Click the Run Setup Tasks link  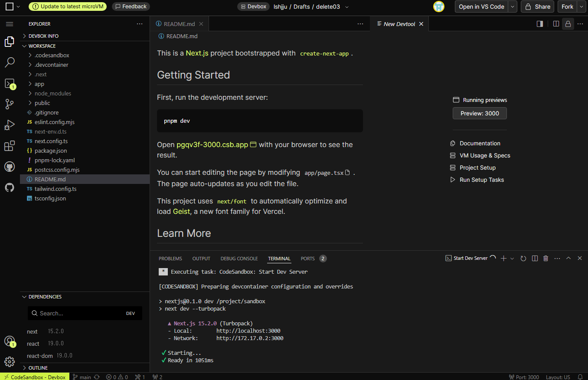(x=477, y=180)
